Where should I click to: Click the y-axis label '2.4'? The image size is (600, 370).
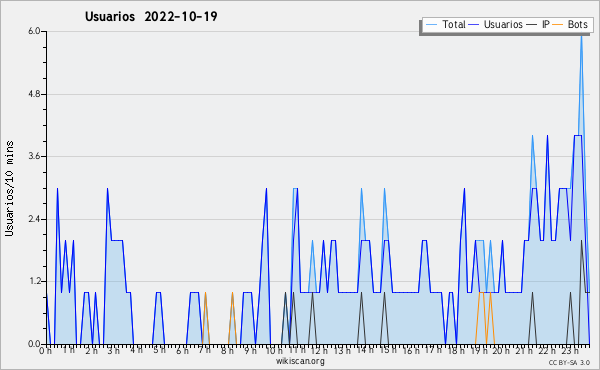point(34,219)
